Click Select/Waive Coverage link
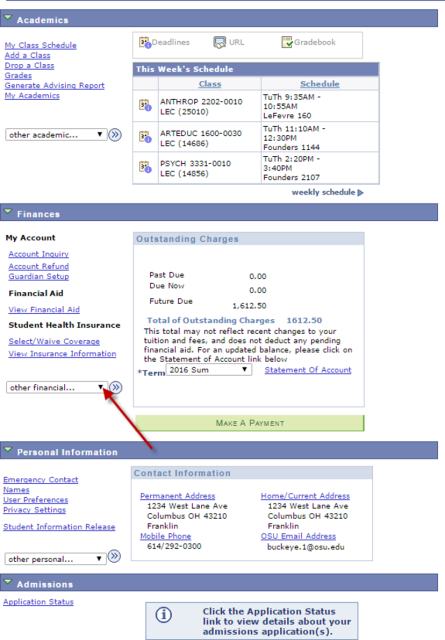This screenshot has width=445, height=640. coord(54,342)
